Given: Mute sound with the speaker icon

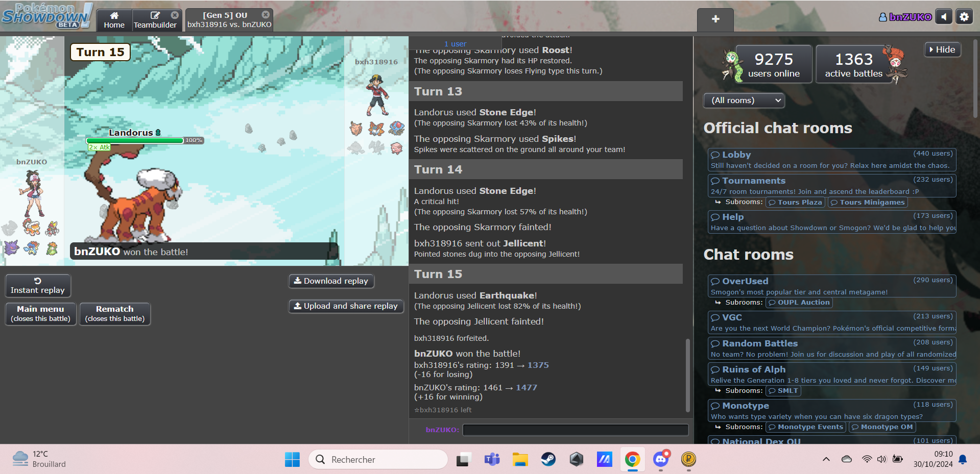Looking at the screenshot, I should coord(944,17).
